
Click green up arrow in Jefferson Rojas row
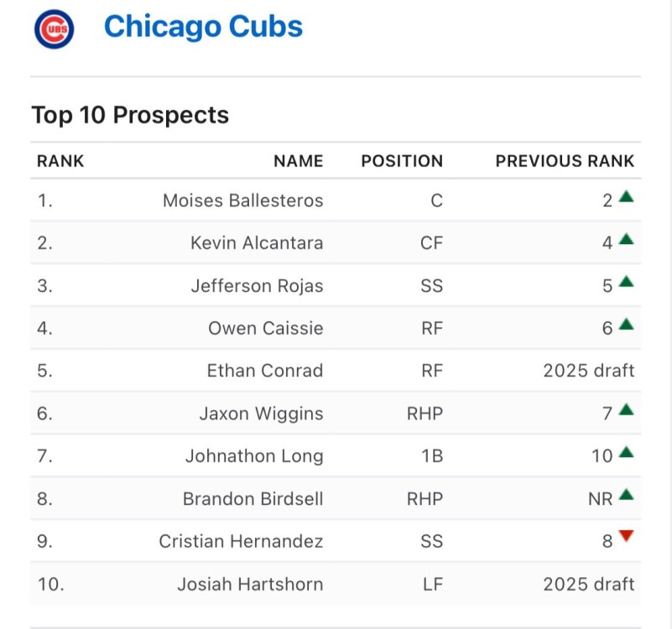coord(626,282)
